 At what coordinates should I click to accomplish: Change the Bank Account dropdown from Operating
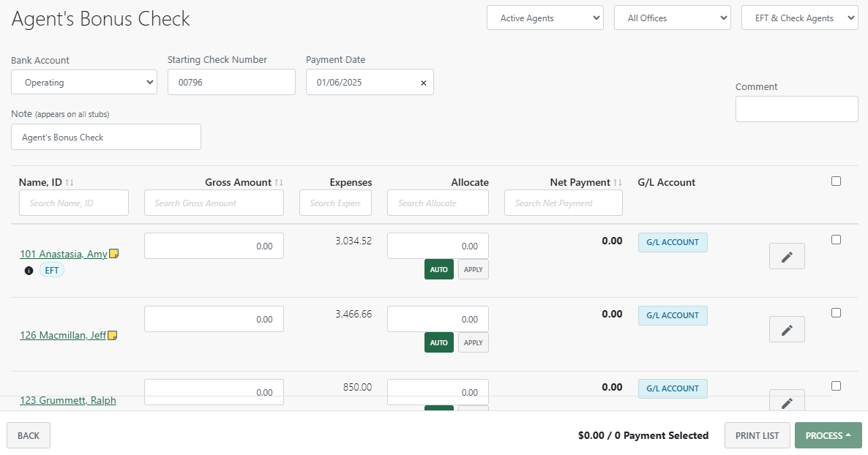click(83, 82)
